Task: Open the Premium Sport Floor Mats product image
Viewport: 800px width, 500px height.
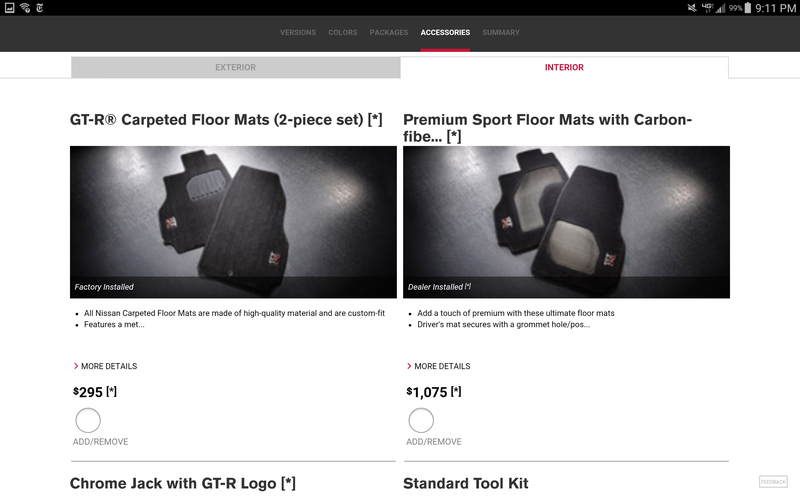Action: point(566,222)
